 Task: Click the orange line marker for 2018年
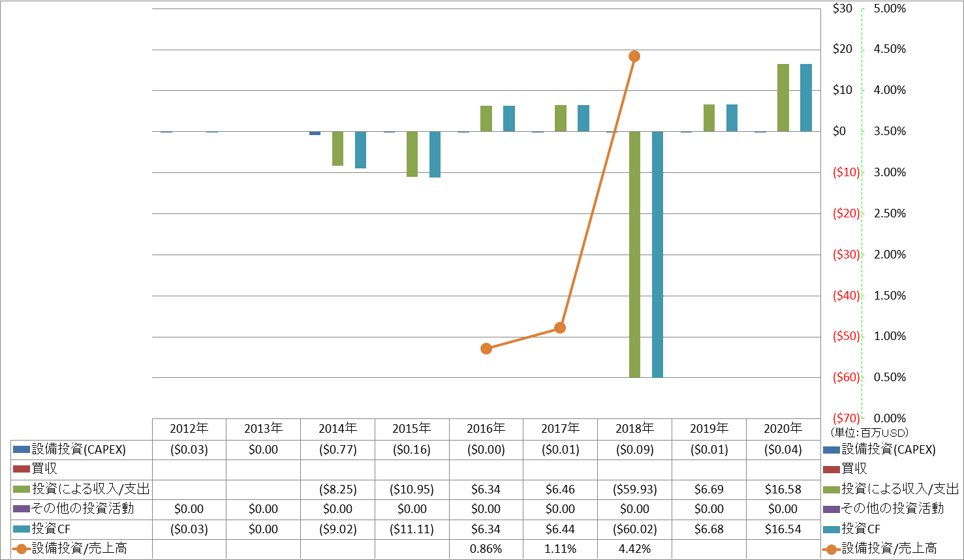pyautogui.click(x=634, y=56)
